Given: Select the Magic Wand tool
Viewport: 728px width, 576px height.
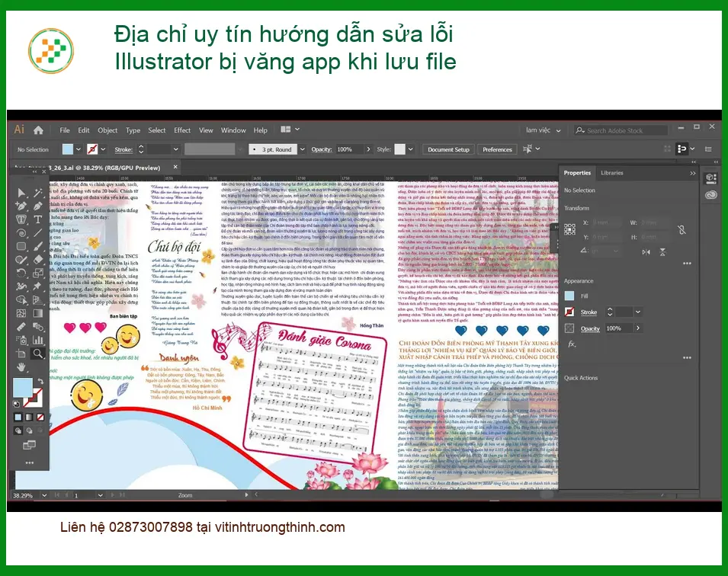Looking at the screenshot, I should (x=38, y=193).
